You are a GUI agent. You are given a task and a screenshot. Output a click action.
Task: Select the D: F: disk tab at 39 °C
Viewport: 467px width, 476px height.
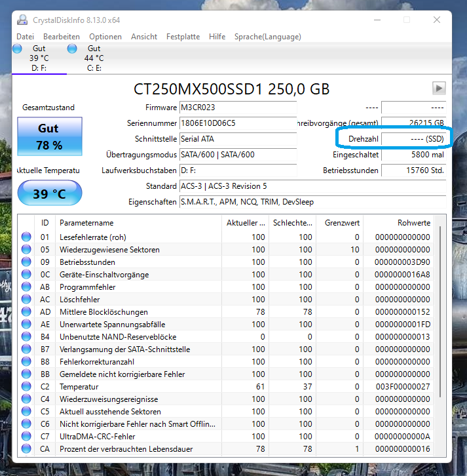click(x=39, y=58)
